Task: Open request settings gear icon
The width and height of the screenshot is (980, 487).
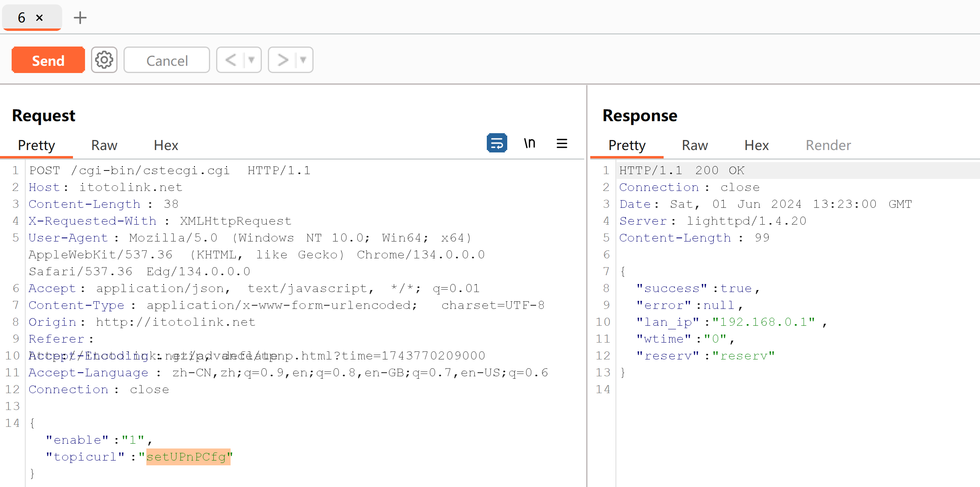Action: click(x=104, y=60)
